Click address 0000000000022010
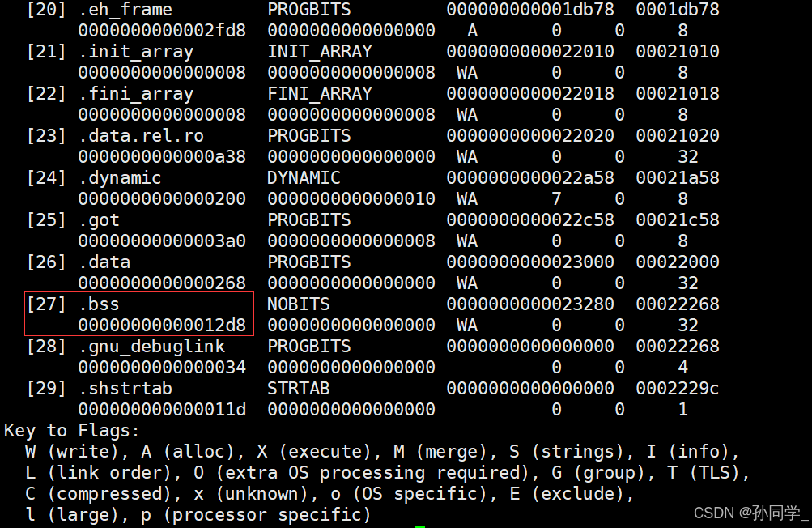Viewport: 812px width, 528px height. [530, 52]
